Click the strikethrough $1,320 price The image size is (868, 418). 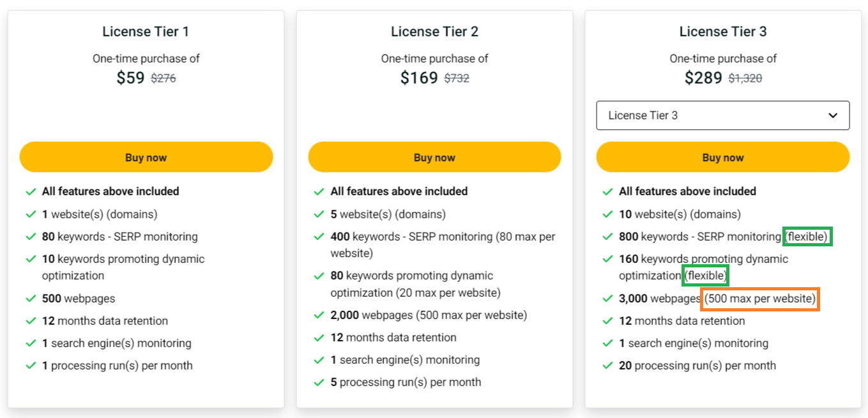[745, 78]
